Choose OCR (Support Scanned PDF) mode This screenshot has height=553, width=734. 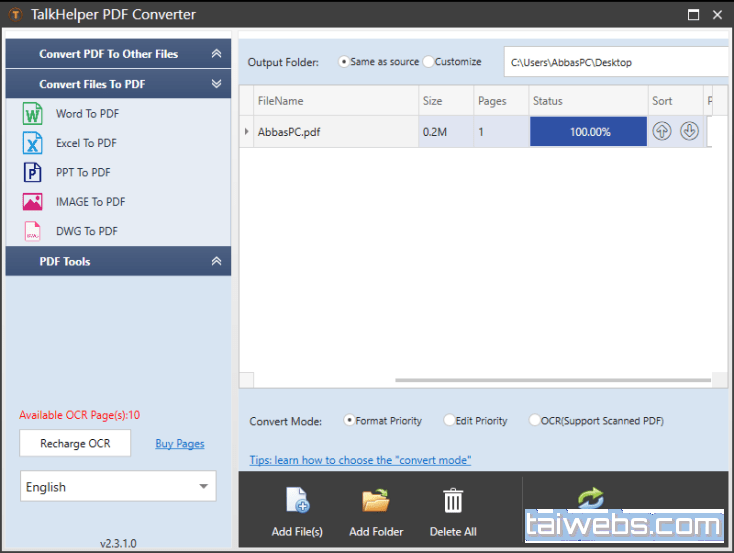(x=535, y=421)
